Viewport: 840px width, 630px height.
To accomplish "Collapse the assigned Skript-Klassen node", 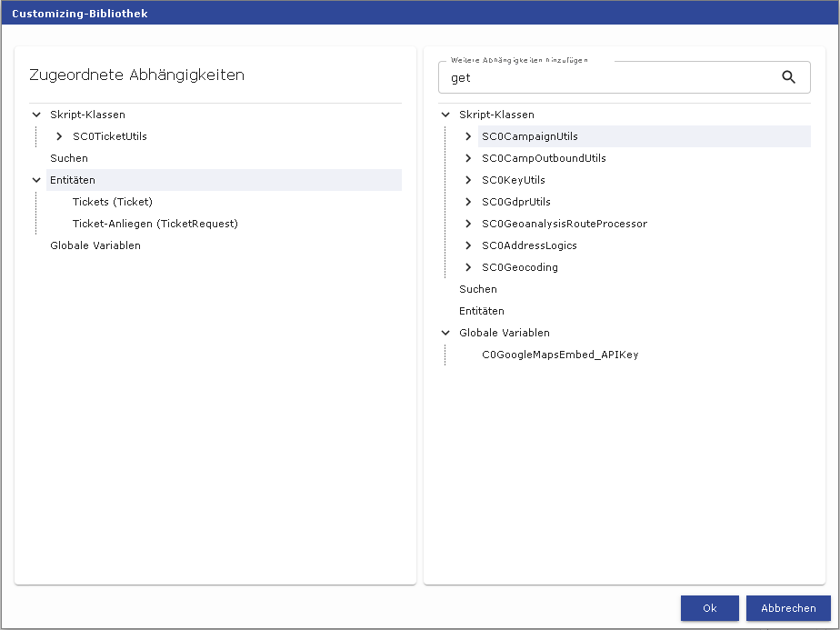I will click(x=36, y=115).
